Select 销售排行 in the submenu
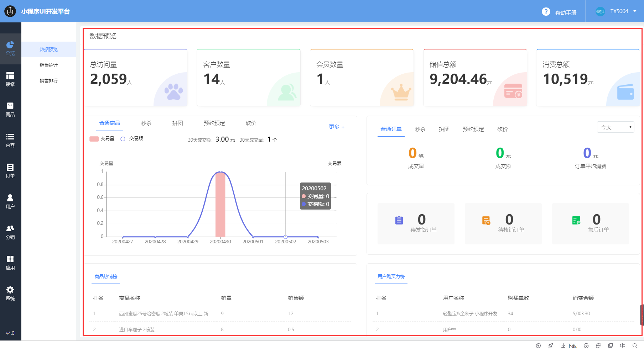The width and height of the screenshot is (644, 349). coord(49,81)
